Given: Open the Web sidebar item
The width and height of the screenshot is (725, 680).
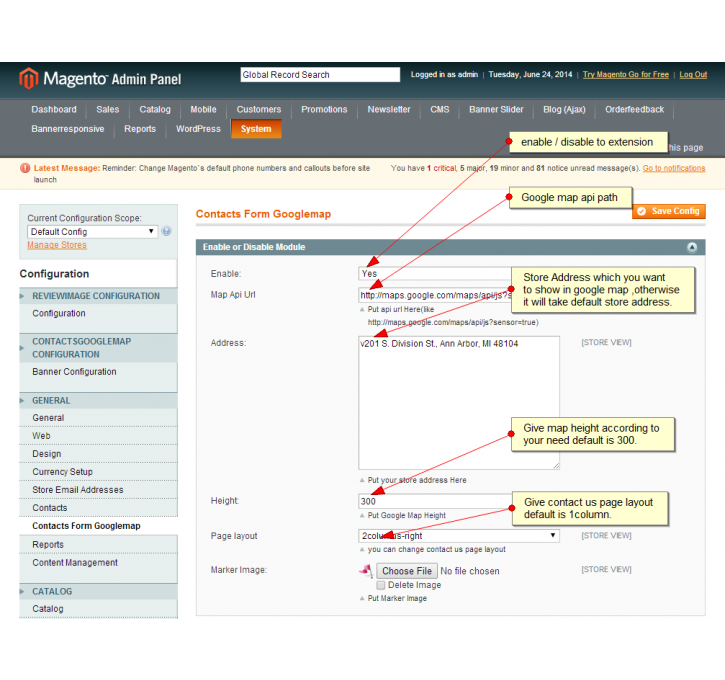Looking at the screenshot, I should tap(42, 436).
